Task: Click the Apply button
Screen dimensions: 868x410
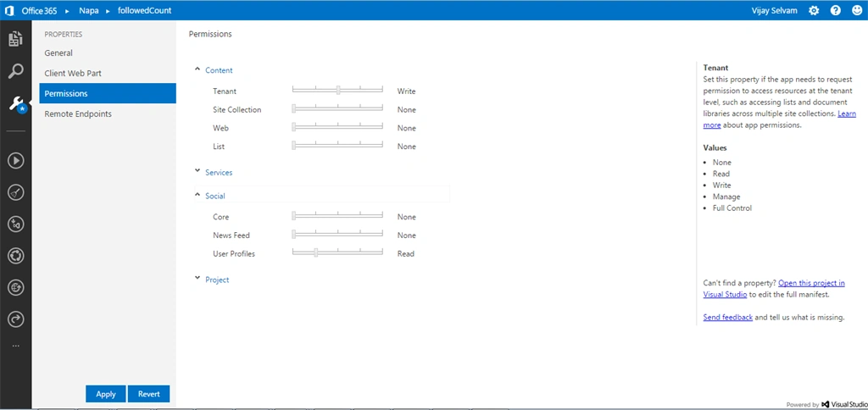Action: [x=106, y=394]
